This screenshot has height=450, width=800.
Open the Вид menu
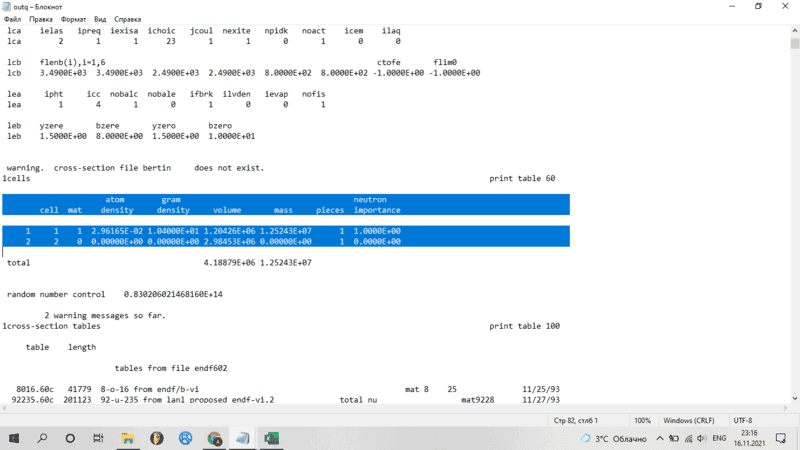tap(100, 19)
